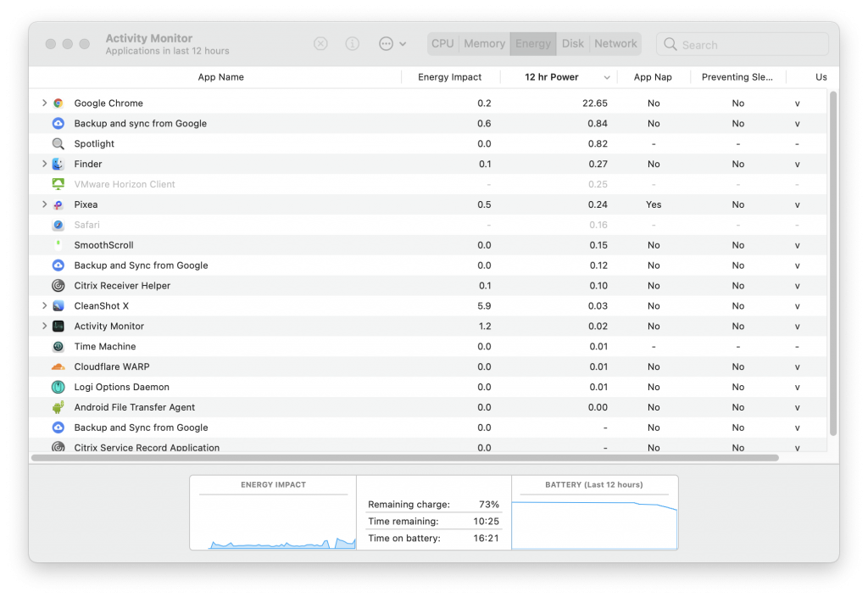Click the Spotlight magnifier icon in the list
The height and width of the screenshot is (598, 868).
point(58,144)
